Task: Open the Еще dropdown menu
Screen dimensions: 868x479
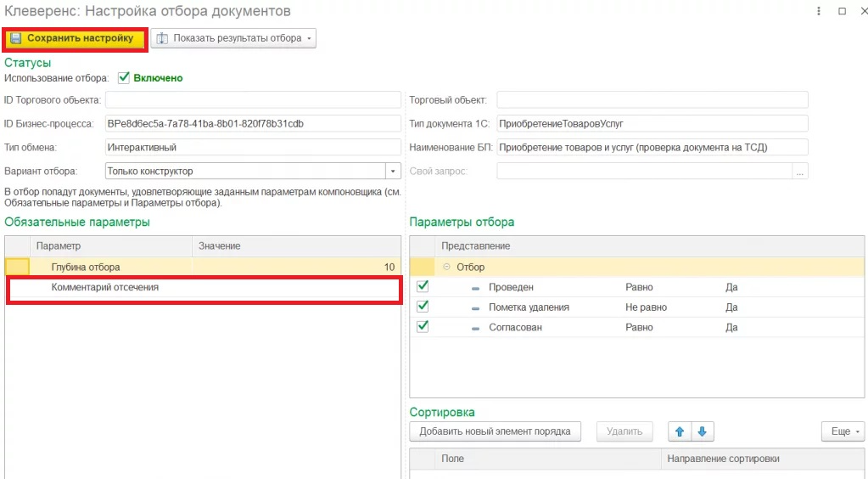Action: click(x=843, y=431)
